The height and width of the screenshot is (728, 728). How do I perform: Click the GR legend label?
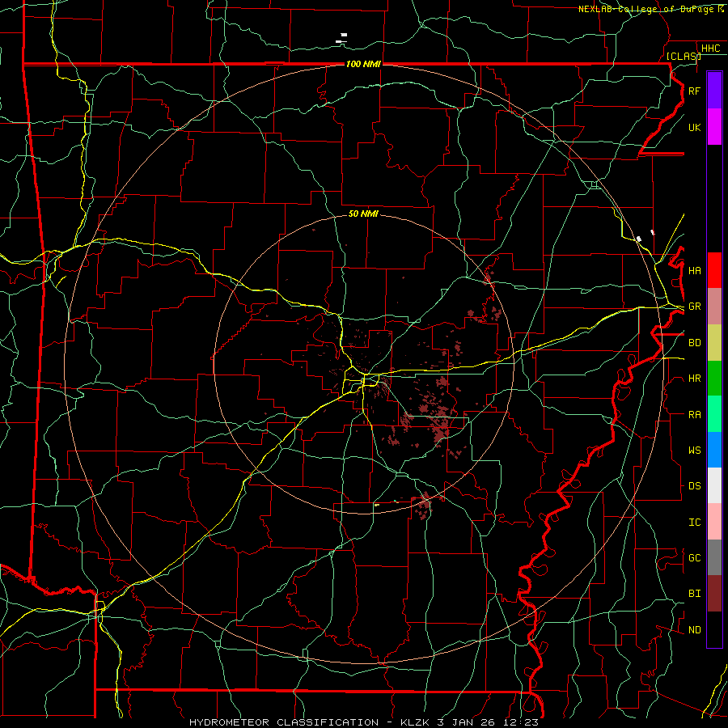(694, 307)
